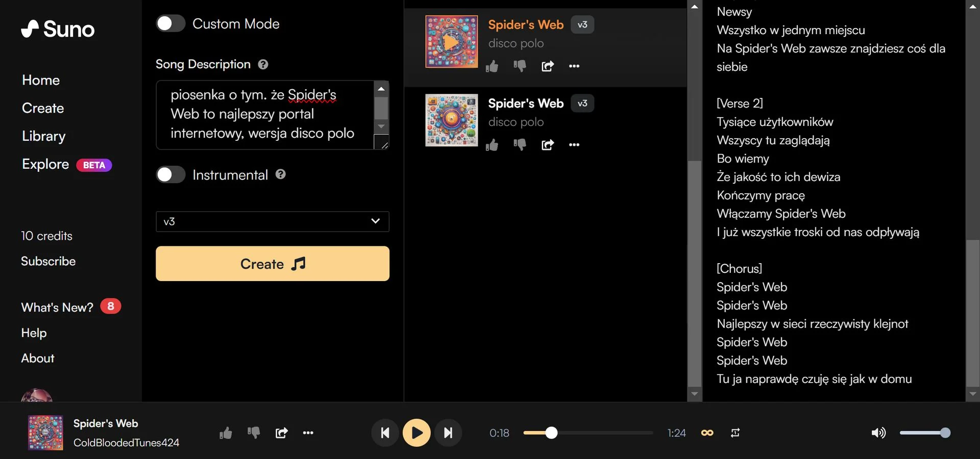The image size is (980, 459).
Task: Click the user avatar in sidebar
Action: (37, 396)
